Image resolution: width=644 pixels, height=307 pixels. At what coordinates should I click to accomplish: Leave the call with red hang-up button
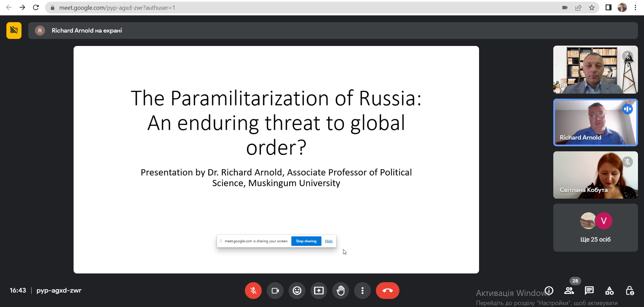(387, 291)
